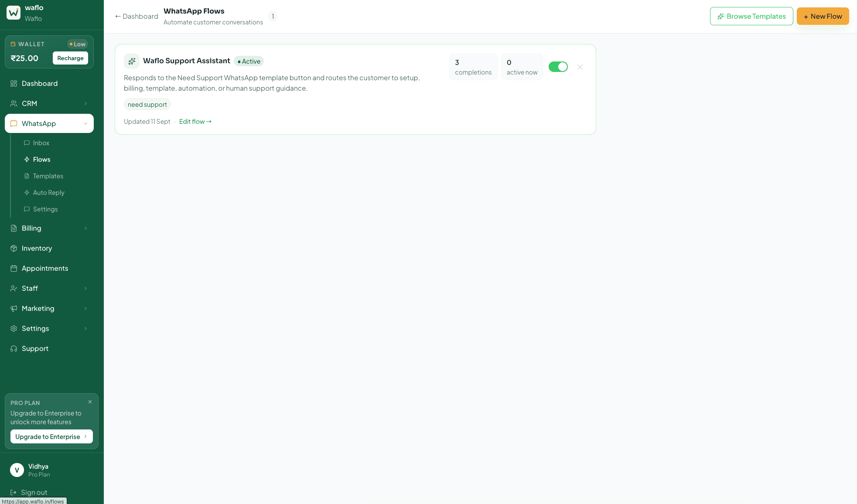Click the 'need support' keyword tag
The image size is (857, 504).
point(147,104)
